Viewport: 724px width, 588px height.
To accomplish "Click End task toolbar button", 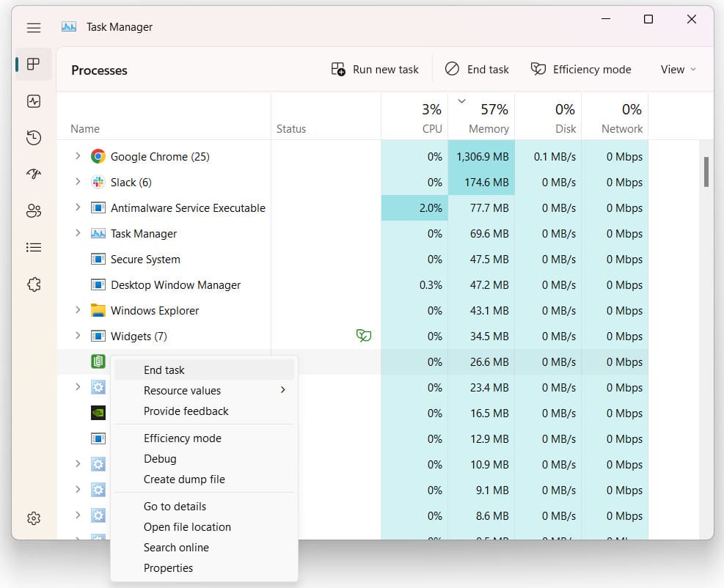I will pyautogui.click(x=477, y=70).
